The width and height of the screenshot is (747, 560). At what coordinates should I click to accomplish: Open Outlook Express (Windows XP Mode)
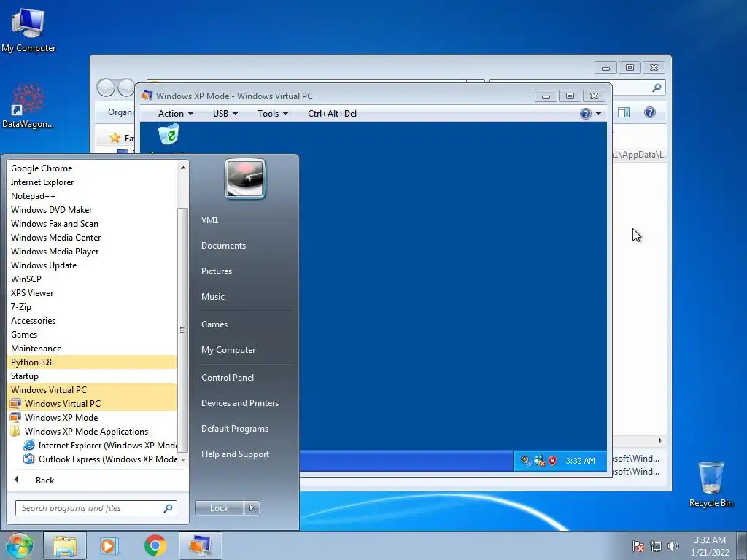(93, 459)
